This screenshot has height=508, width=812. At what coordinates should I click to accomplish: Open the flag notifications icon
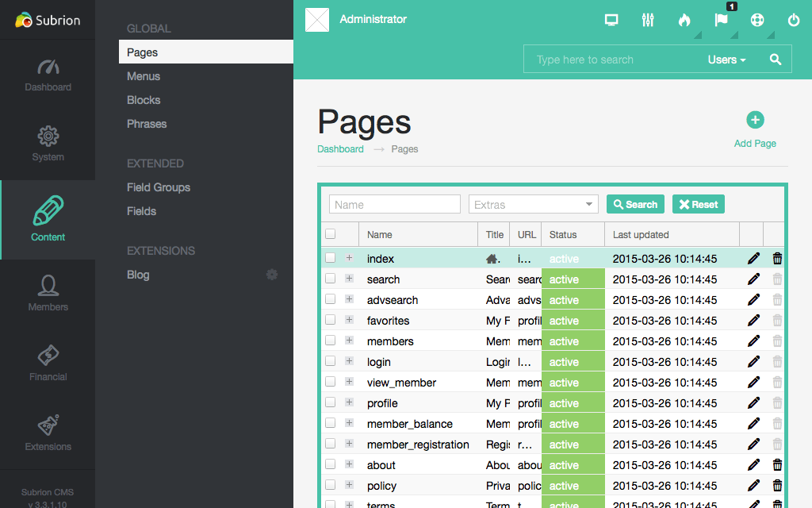(721, 20)
